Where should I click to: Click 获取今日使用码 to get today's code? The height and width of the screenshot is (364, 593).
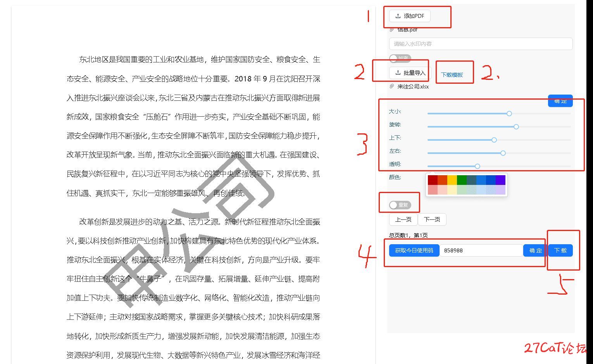coord(414,250)
